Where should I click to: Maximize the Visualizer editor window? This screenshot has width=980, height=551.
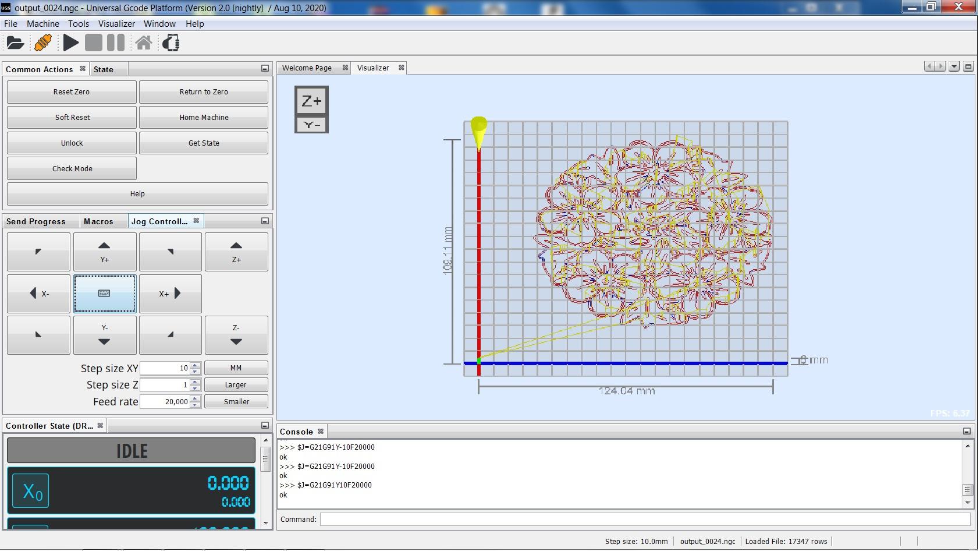tap(968, 67)
